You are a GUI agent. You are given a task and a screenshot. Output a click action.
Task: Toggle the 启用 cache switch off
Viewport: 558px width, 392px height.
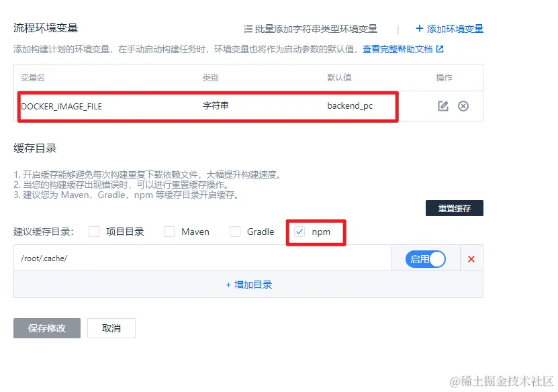[x=426, y=259]
